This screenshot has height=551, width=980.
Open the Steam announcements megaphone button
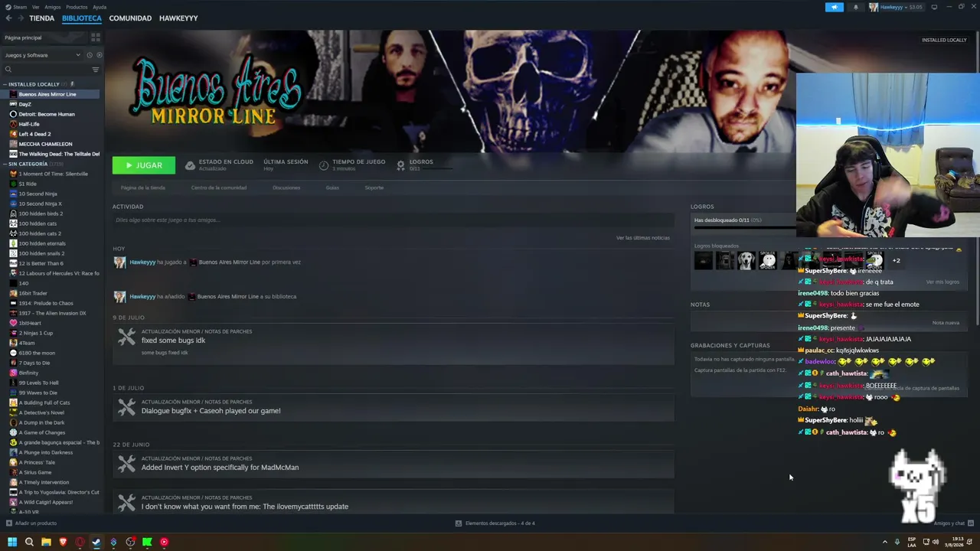834,7
